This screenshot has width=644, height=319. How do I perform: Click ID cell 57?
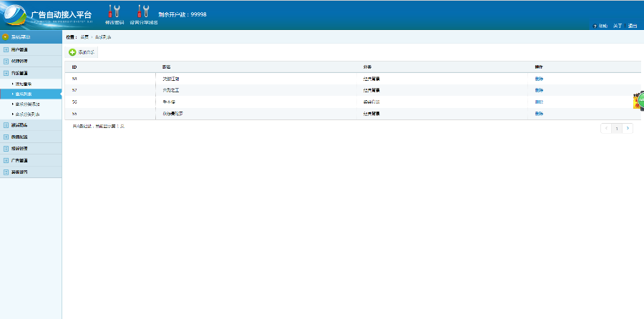(x=74, y=90)
